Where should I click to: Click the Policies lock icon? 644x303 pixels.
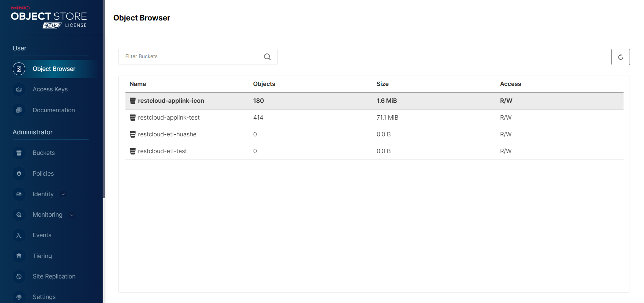[x=19, y=174]
